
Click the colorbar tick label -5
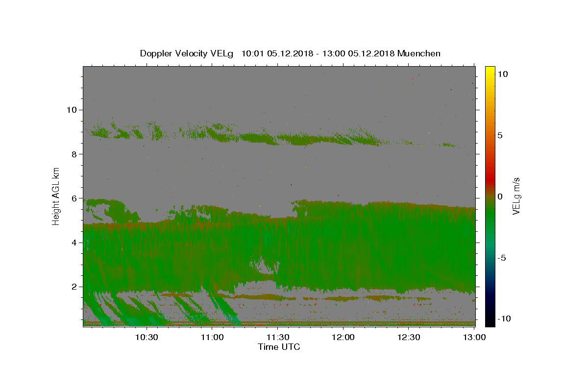click(x=501, y=258)
